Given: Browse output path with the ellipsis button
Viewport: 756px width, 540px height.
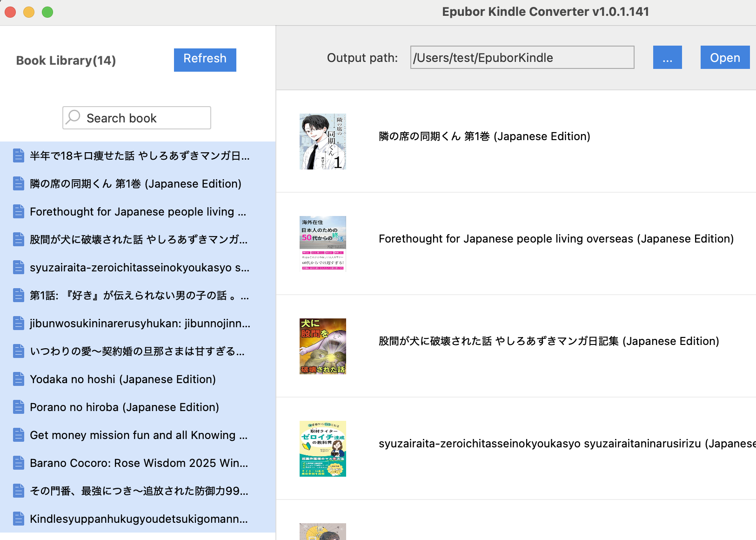Looking at the screenshot, I should (x=667, y=57).
